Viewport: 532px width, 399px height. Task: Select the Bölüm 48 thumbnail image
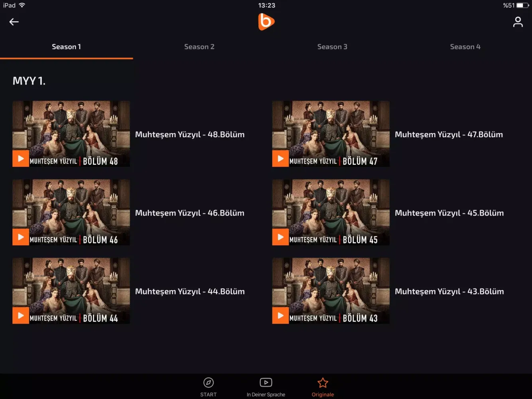[71, 134]
